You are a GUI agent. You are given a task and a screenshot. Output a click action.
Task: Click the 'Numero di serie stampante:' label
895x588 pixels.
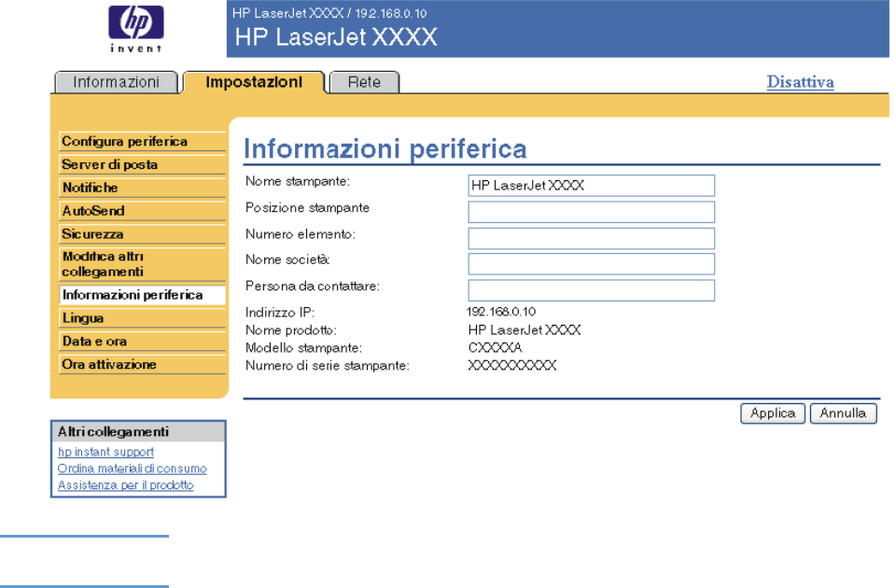327,366
